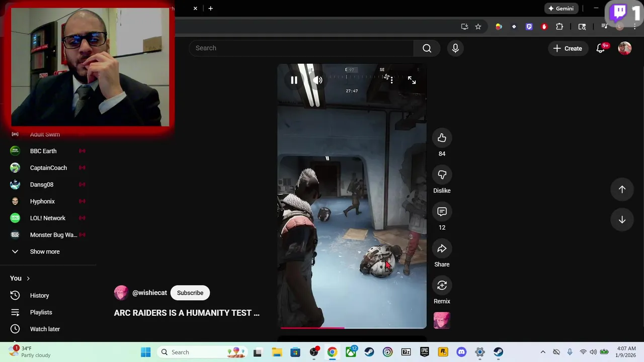Image resolution: width=644 pixels, height=362 pixels.
Task: Open the Xbox app from taskbar
Action: pyautogui.click(x=351, y=352)
